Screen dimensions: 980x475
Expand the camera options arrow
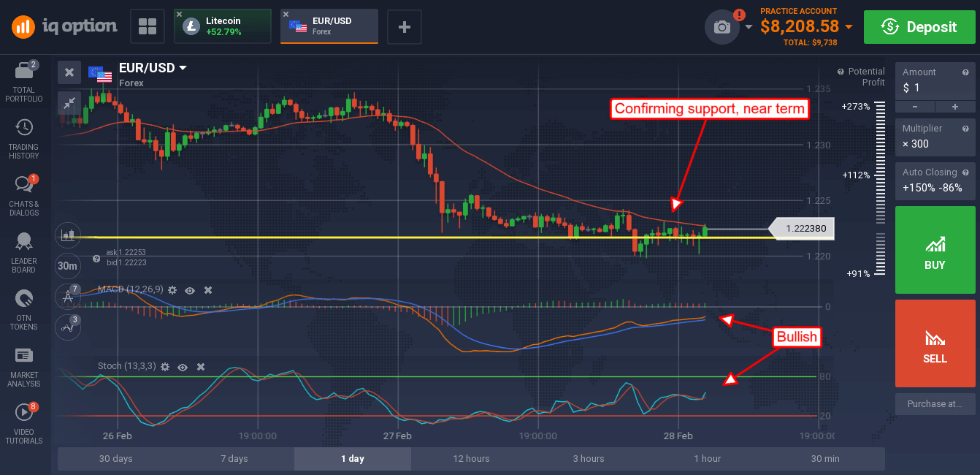tap(749, 27)
